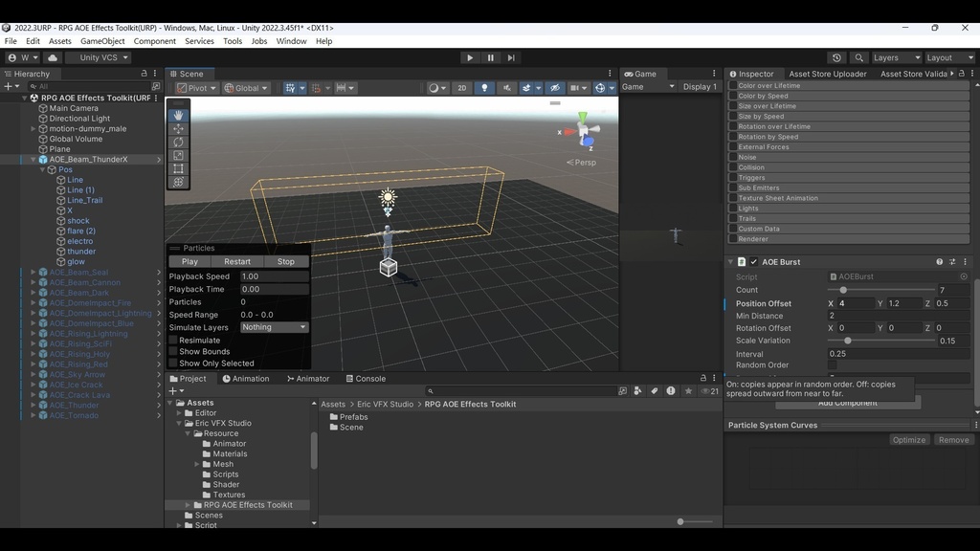
Task: Click Restart in Particles overlay
Action: [x=237, y=262]
